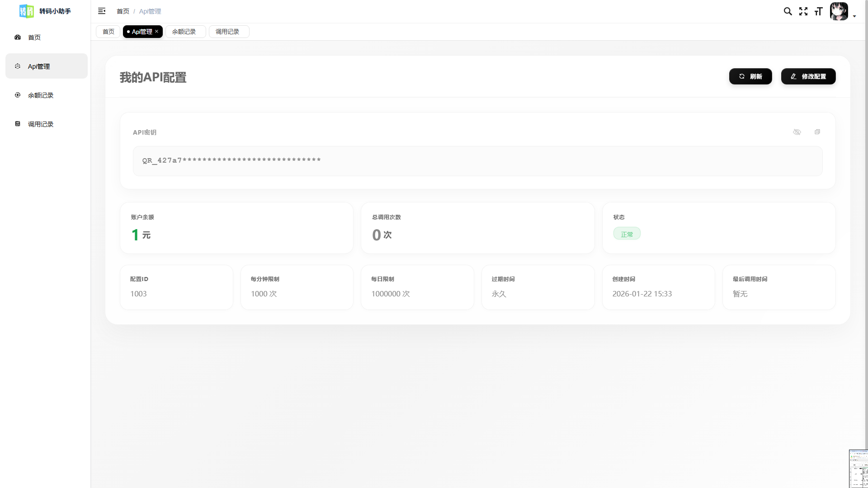Screen dimensions: 868x488
Task: Click the 首页 breadcrumb link
Action: point(123,11)
